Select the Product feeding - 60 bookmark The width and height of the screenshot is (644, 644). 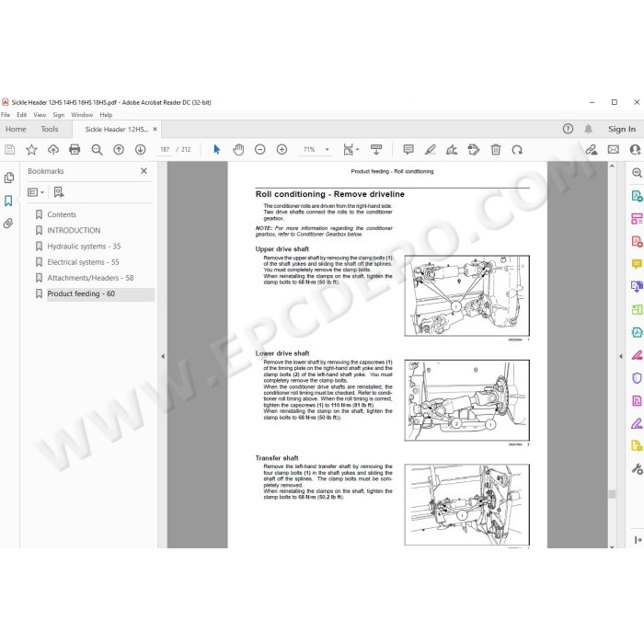pos(81,294)
